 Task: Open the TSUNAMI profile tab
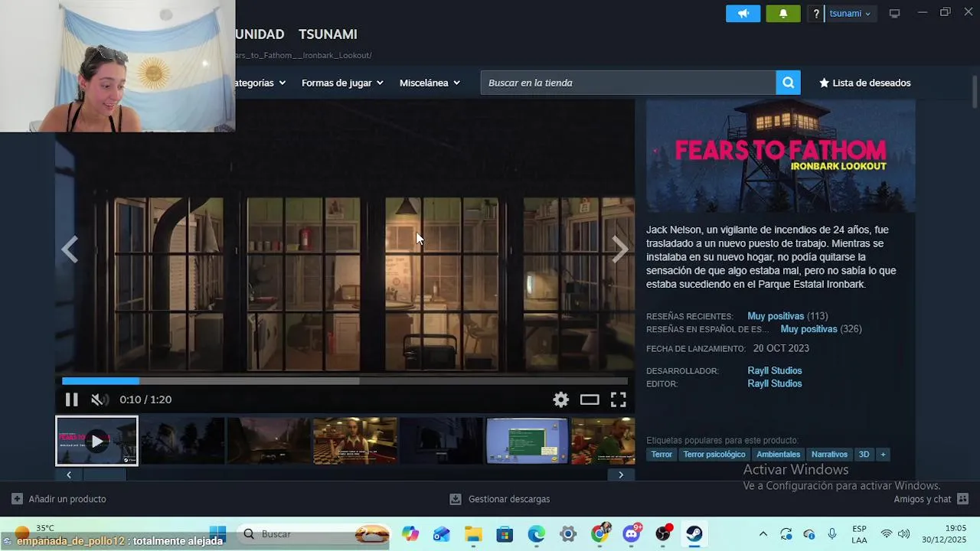coord(328,34)
